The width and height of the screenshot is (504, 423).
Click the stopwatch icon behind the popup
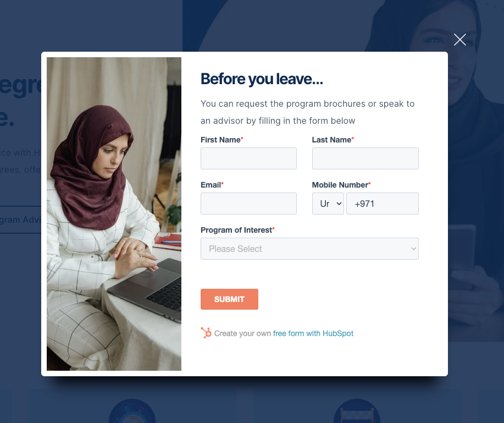click(132, 411)
